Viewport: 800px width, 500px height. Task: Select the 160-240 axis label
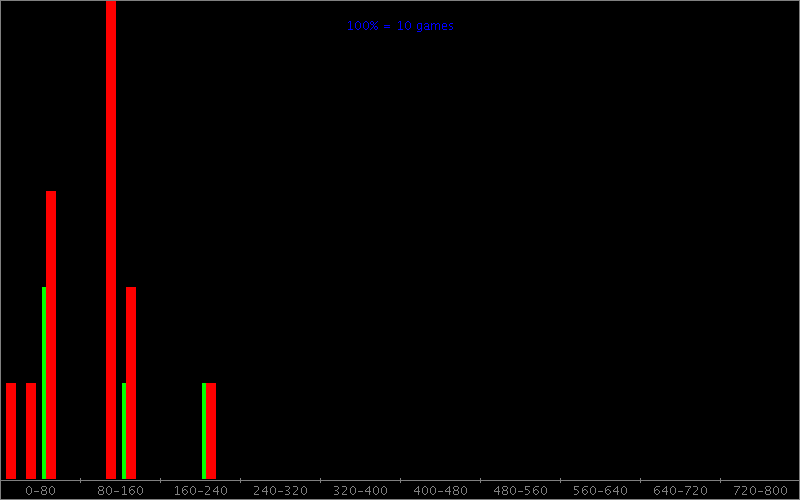coord(201,491)
